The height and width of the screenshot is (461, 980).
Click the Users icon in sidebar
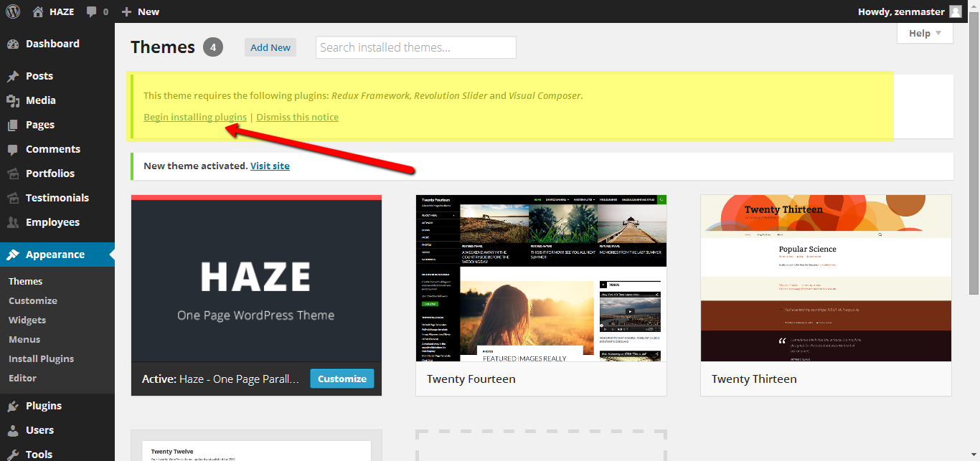(x=13, y=430)
